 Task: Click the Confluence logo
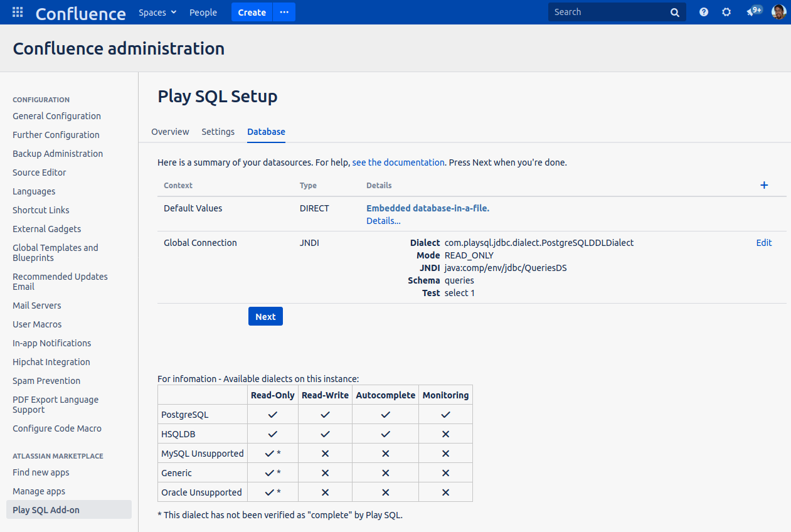[80, 13]
